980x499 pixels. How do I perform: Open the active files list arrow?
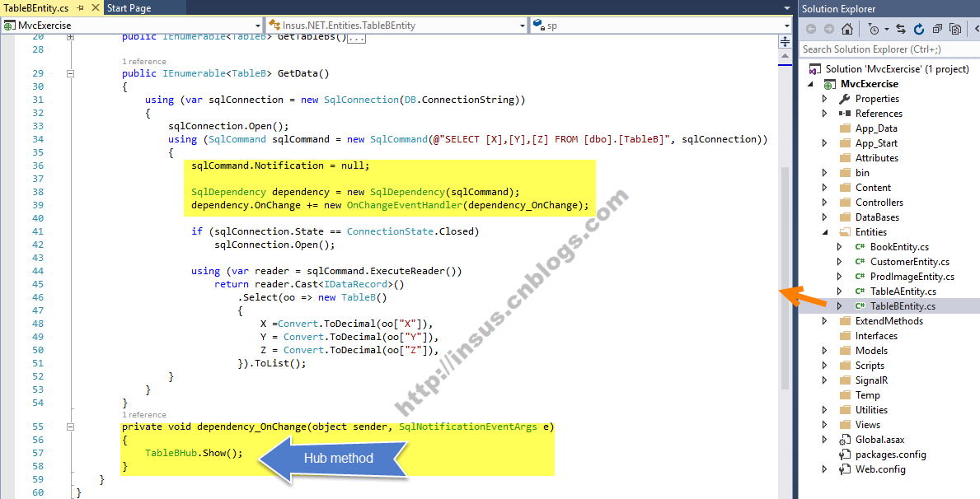click(x=787, y=8)
